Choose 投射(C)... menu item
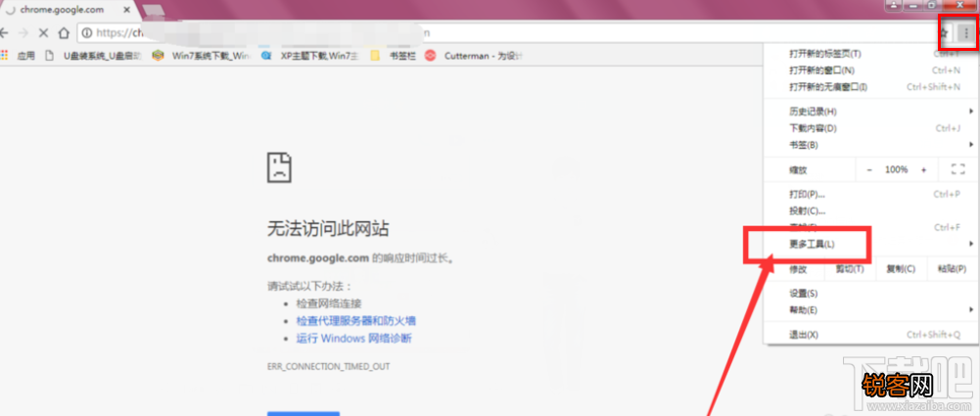Image resolution: width=980 pixels, height=416 pixels. 869,211
